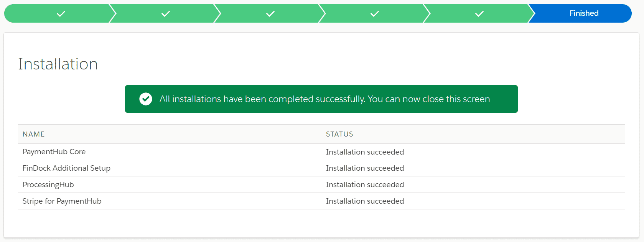Click the fourth green checkmark step
The image size is (644, 242).
tap(374, 13)
